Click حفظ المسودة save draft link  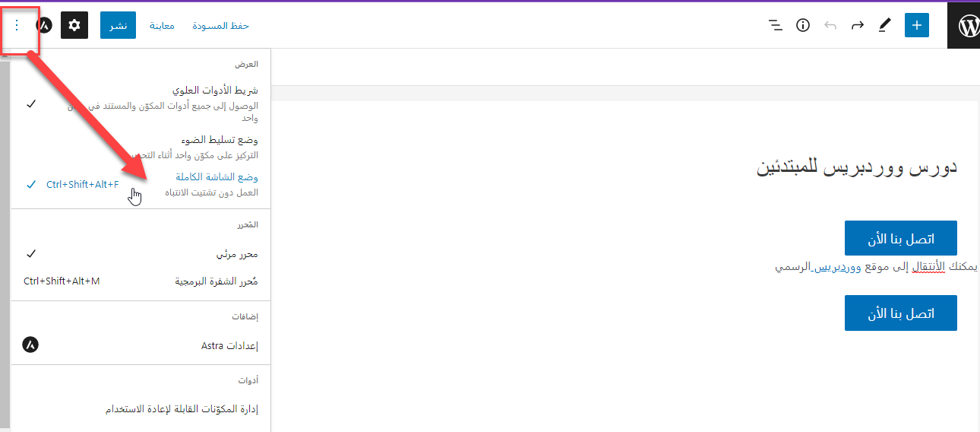point(220,26)
